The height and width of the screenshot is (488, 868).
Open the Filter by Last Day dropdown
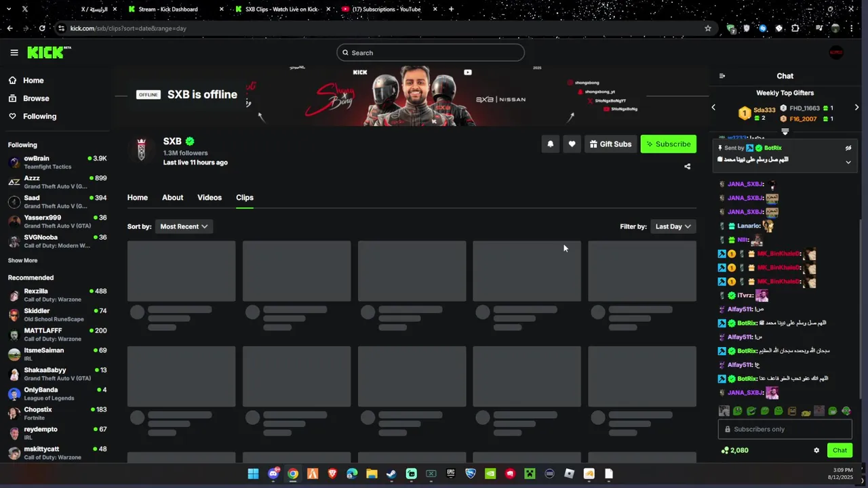pos(673,226)
